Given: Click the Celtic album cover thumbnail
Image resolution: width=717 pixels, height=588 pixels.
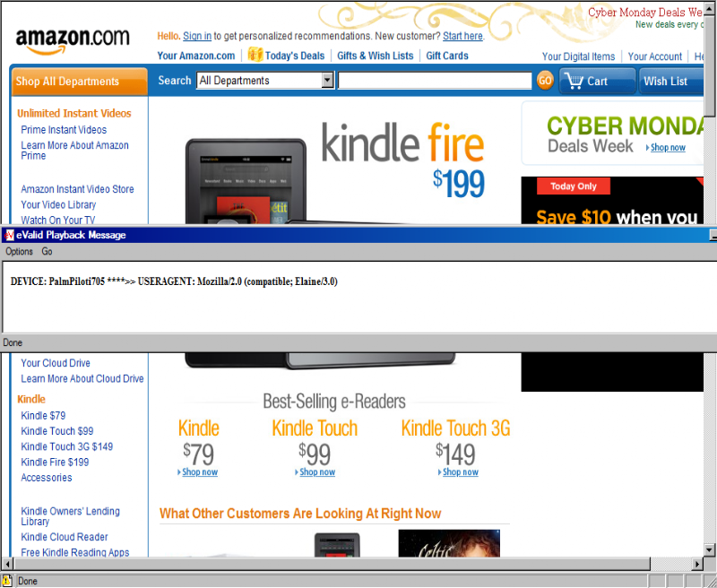Looking at the screenshot, I should coord(449,543).
